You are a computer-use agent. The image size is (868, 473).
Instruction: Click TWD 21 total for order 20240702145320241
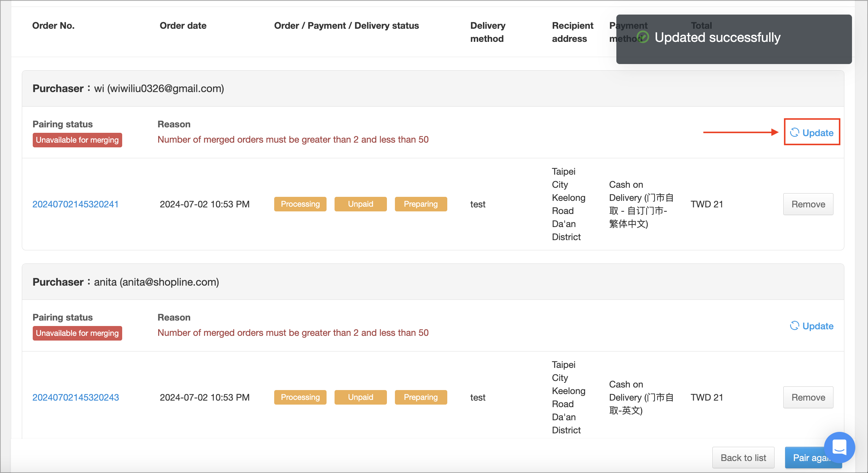click(x=707, y=204)
